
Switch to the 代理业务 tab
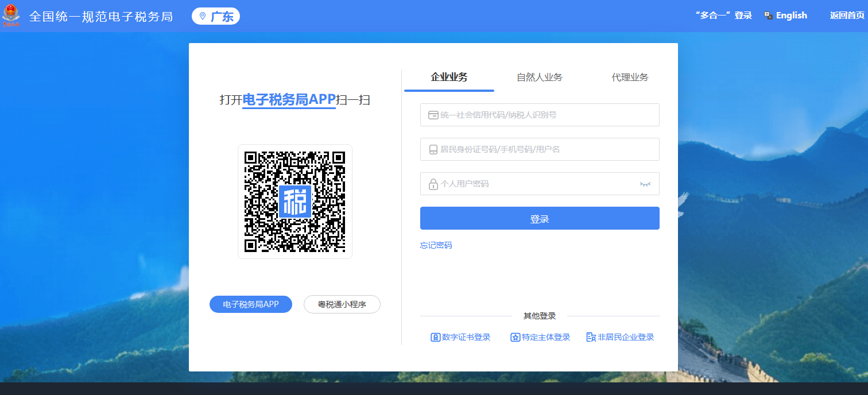click(630, 78)
